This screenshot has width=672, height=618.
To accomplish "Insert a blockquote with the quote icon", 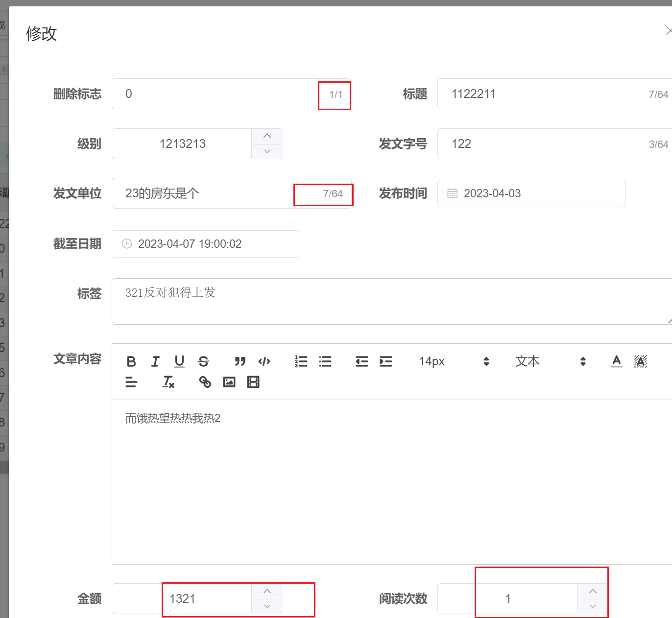I will coord(240,361).
